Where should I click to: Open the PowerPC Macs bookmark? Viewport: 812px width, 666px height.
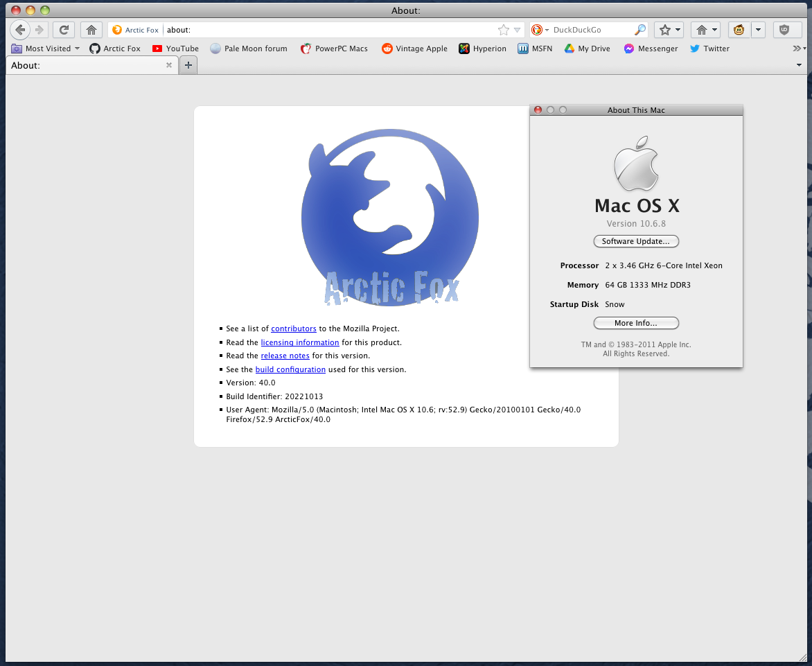click(334, 49)
